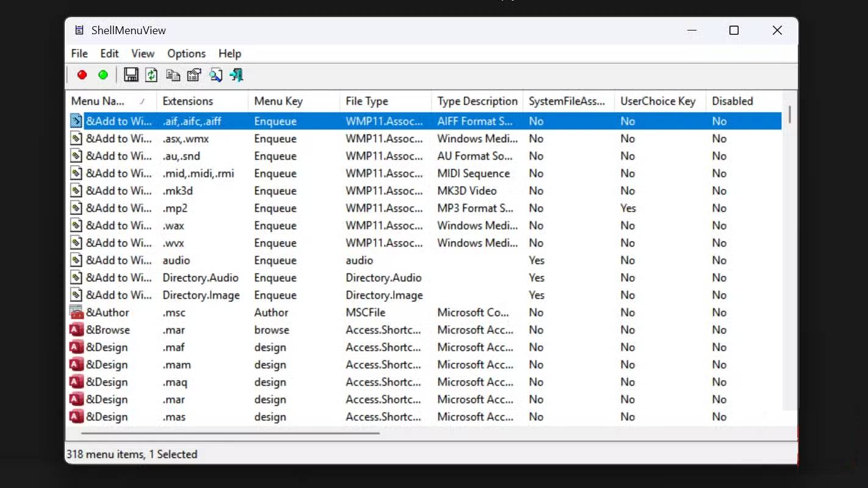
Task: Click the &Author row's MSC icon
Action: [76, 312]
